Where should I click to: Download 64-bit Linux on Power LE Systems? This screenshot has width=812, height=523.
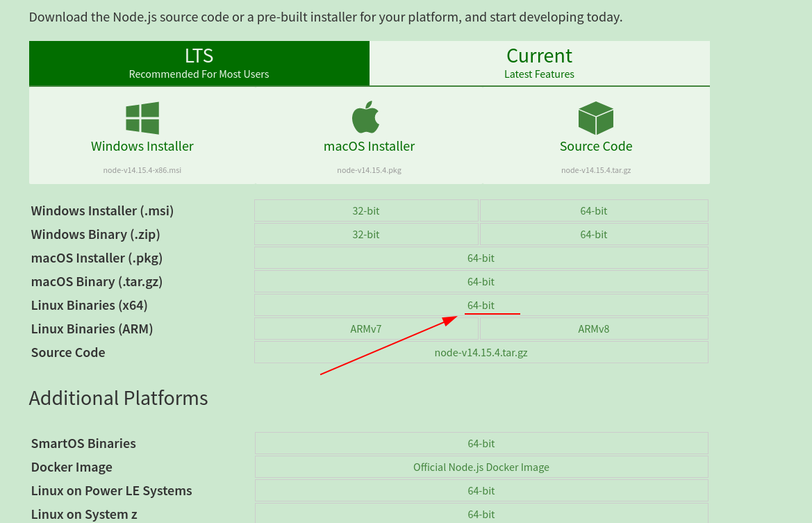point(481,490)
